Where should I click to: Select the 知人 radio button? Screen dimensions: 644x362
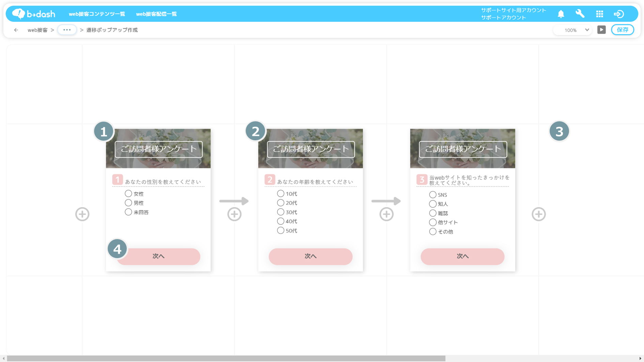point(433,204)
